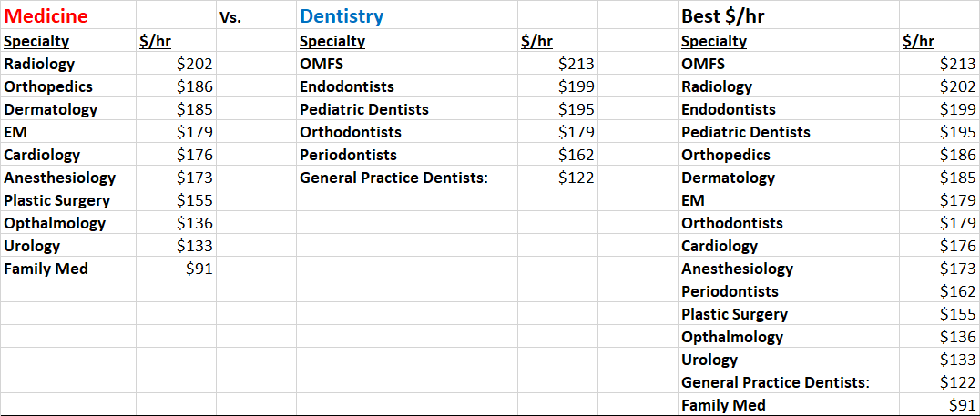Click the Specialty header under Dentistry

click(x=332, y=41)
